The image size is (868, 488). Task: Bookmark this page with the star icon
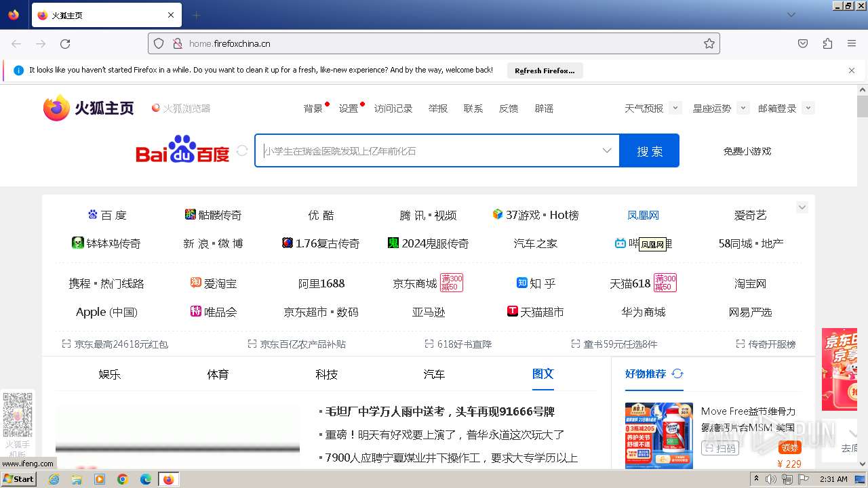[x=709, y=43]
